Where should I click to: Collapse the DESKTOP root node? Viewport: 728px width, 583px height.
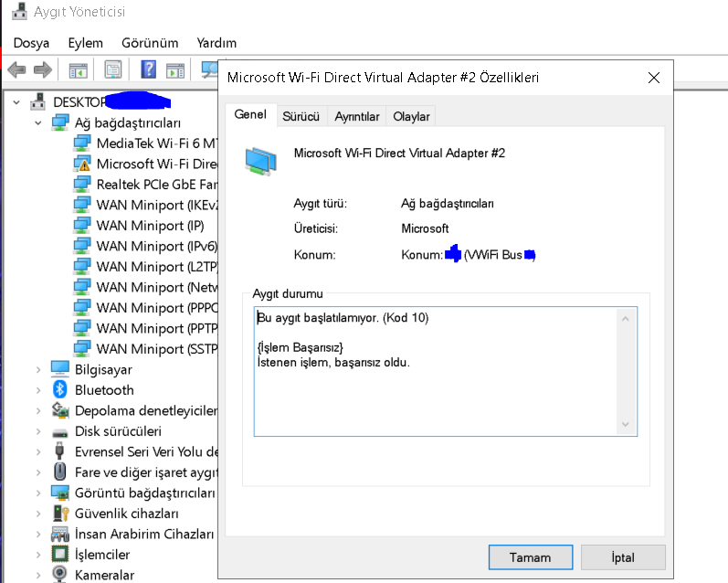pyautogui.click(x=16, y=102)
